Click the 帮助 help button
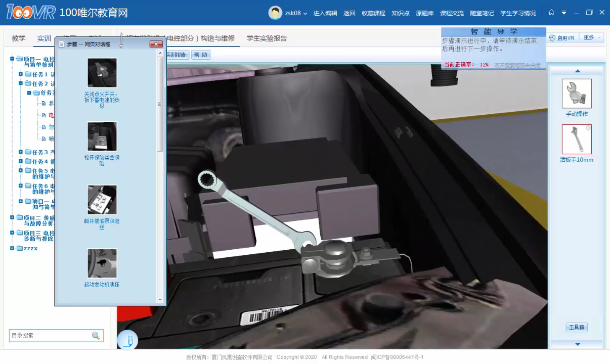Image resolution: width=610 pixels, height=364 pixels. point(200,55)
